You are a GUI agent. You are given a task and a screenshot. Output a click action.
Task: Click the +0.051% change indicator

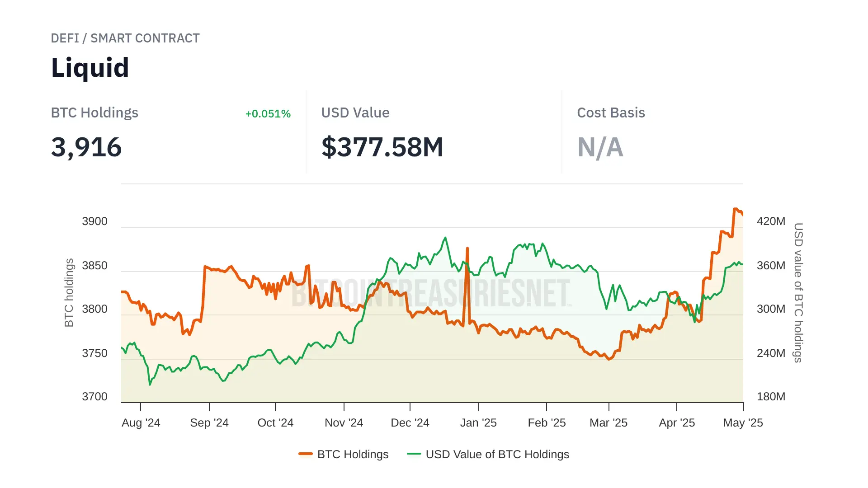pyautogui.click(x=268, y=114)
